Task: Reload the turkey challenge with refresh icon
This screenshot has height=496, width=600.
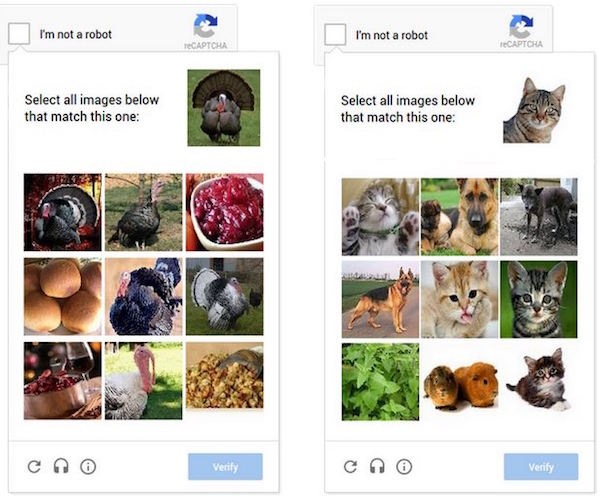Action: (34, 467)
